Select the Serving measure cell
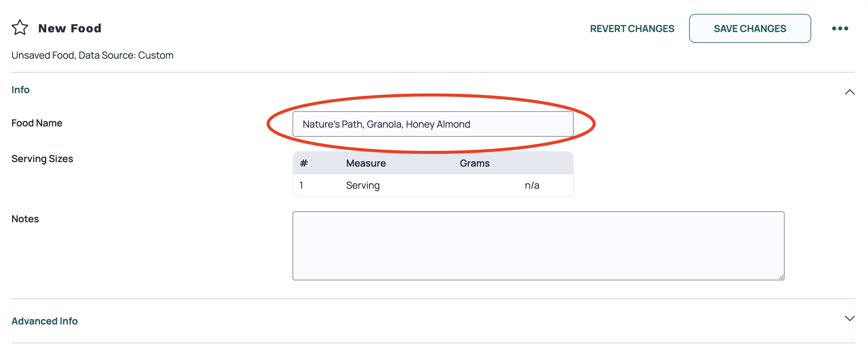This screenshot has width=868, height=352. point(363,185)
